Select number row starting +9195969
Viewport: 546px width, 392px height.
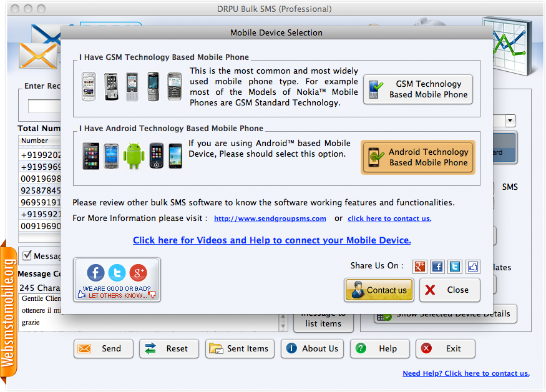pos(40,167)
